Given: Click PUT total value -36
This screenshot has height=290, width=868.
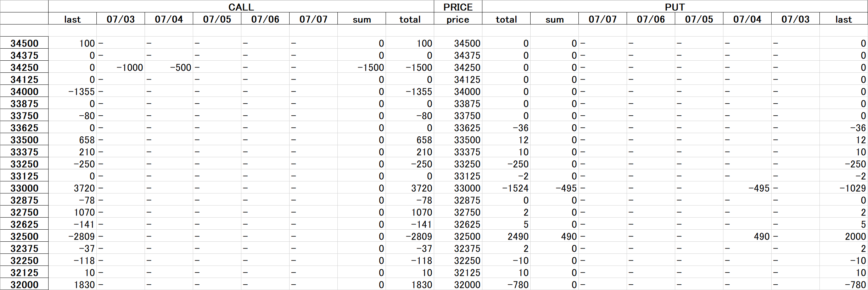Looking at the screenshot, I should coord(506,127).
